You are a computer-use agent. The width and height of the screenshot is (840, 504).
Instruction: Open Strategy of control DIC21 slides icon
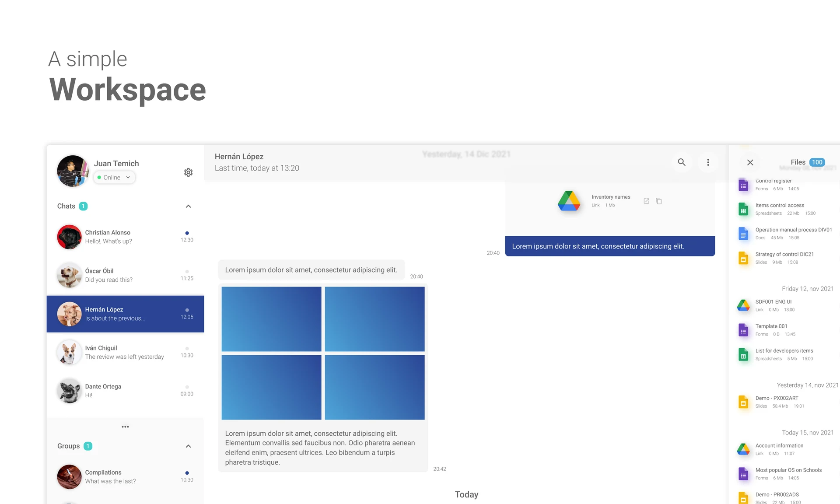click(743, 258)
